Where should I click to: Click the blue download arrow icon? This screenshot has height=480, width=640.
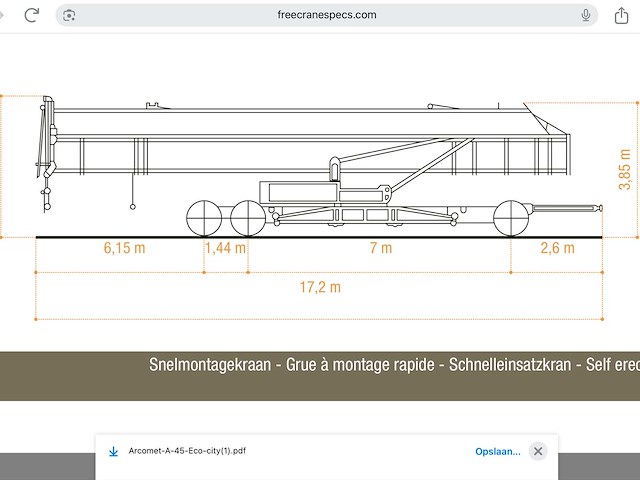coord(114,451)
